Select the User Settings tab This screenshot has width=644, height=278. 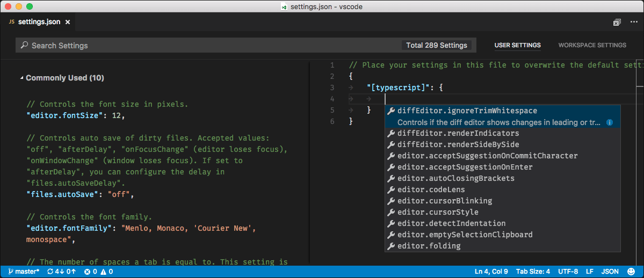[x=517, y=46]
